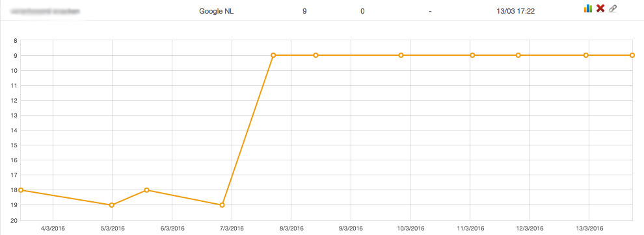The height and width of the screenshot is (235, 644).
Task: Select rank 19 point just before 7/3/2016
Action: point(222,205)
